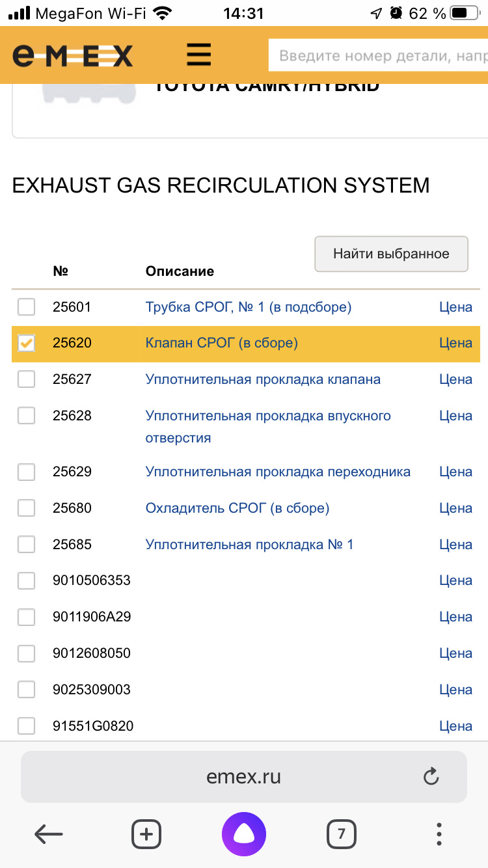Open the hamburger menu icon

pyautogui.click(x=198, y=55)
